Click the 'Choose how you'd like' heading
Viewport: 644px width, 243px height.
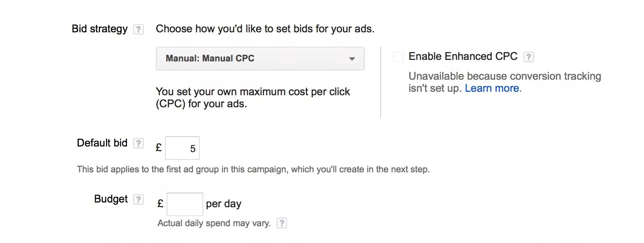click(265, 29)
